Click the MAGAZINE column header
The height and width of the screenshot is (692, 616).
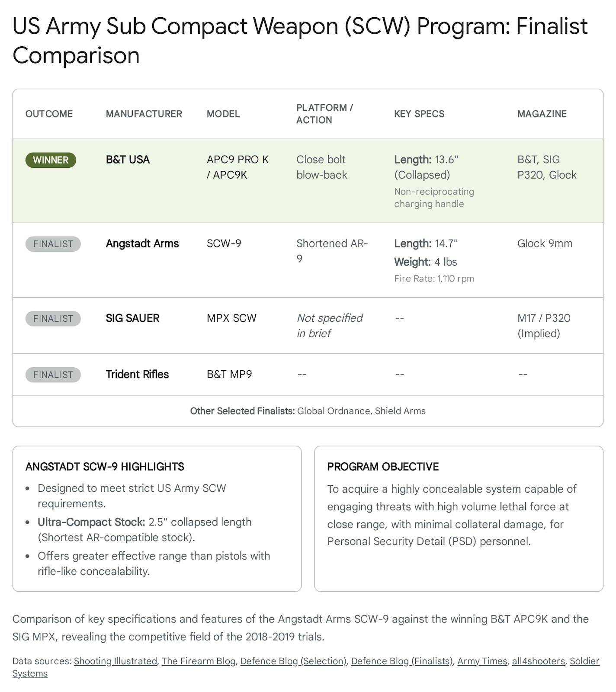[542, 114]
